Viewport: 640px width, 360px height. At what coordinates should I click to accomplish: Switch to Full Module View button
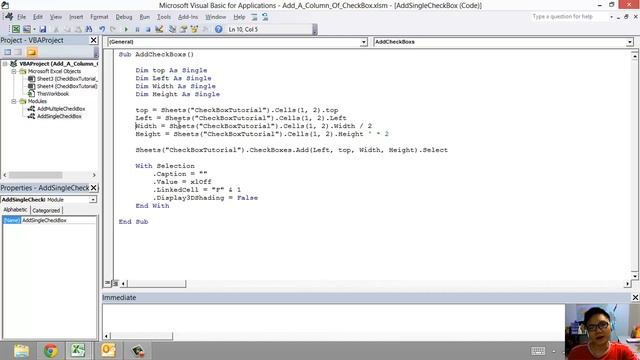[115, 283]
